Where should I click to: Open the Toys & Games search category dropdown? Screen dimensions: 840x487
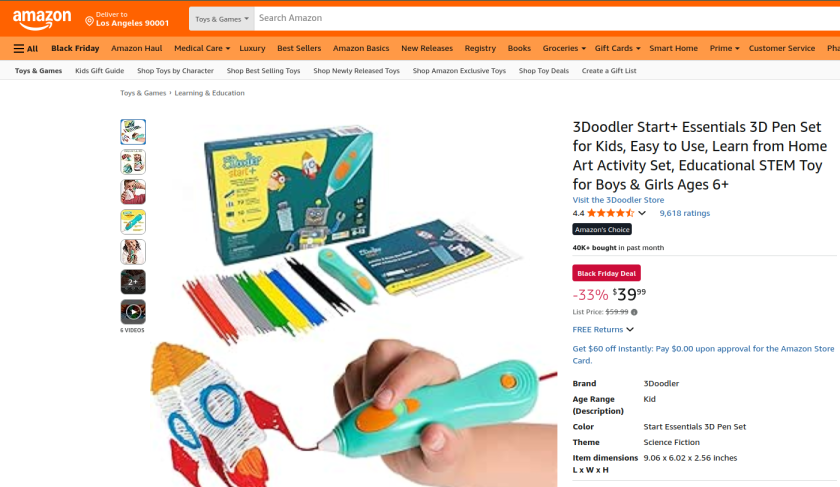(x=222, y=19)
